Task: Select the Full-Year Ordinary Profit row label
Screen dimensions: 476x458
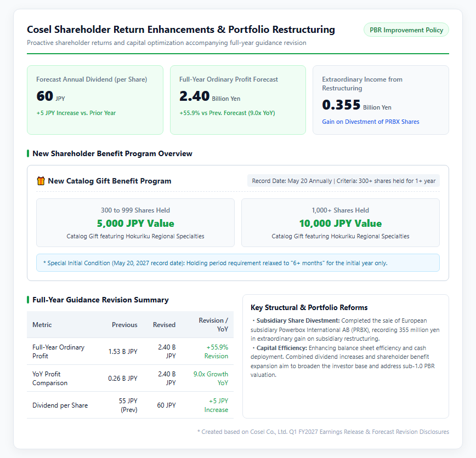Action: 58,352
